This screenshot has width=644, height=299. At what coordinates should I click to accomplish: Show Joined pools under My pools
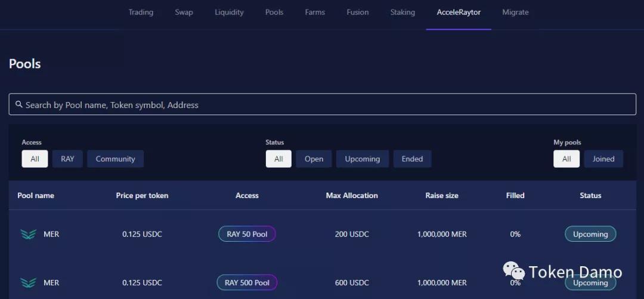point(603,159)
